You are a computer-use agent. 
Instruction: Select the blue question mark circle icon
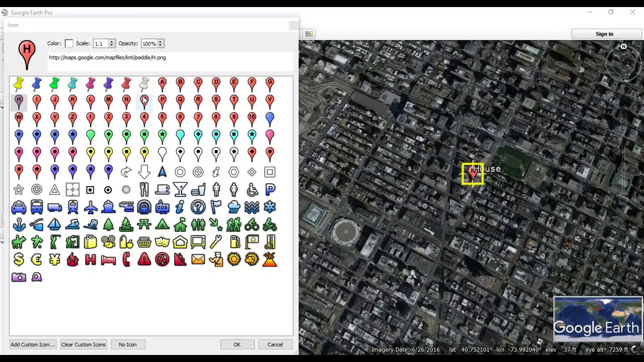click(x=198, y=207)
